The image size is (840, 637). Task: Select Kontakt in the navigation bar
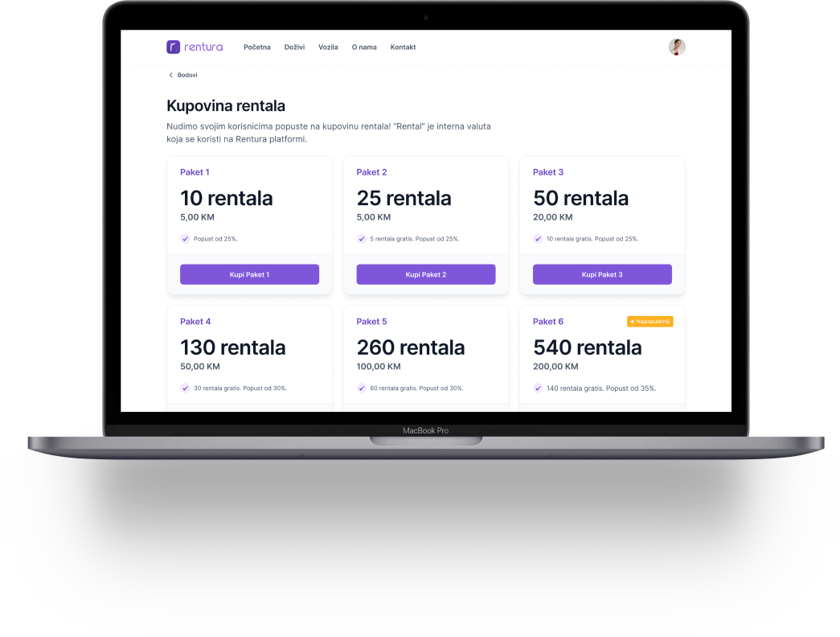coord(403,47)
